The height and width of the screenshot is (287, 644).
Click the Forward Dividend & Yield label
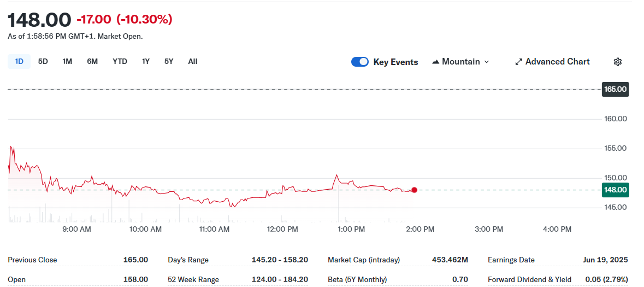(529, 279)
